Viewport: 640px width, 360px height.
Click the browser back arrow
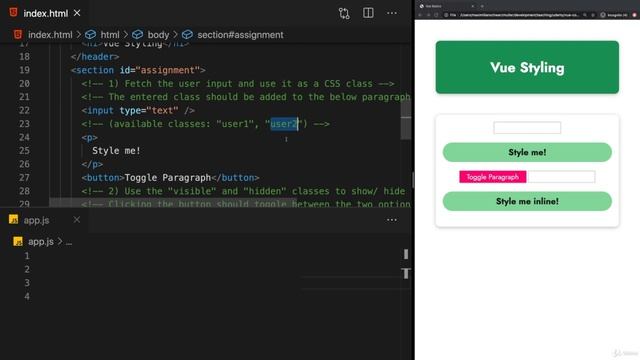420,15
